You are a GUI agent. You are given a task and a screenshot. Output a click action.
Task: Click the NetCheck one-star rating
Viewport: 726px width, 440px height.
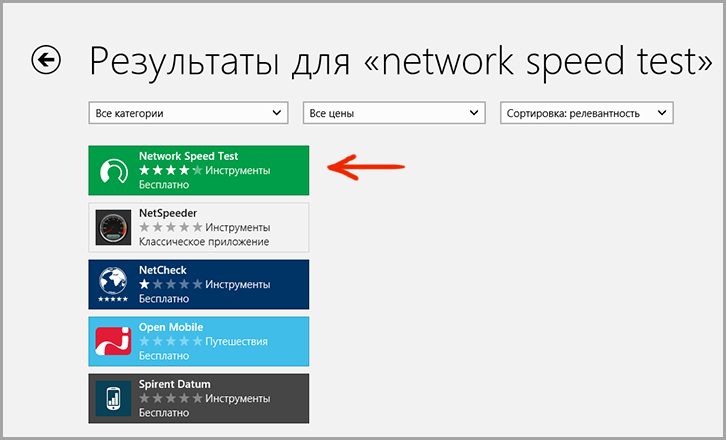pyautogui.click(x=171, y=284)
